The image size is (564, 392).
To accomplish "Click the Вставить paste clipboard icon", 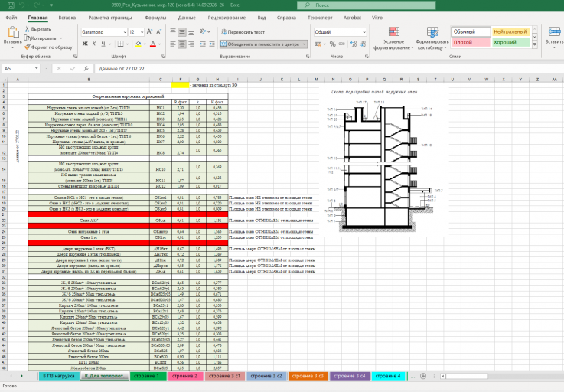I will [13, 32].
